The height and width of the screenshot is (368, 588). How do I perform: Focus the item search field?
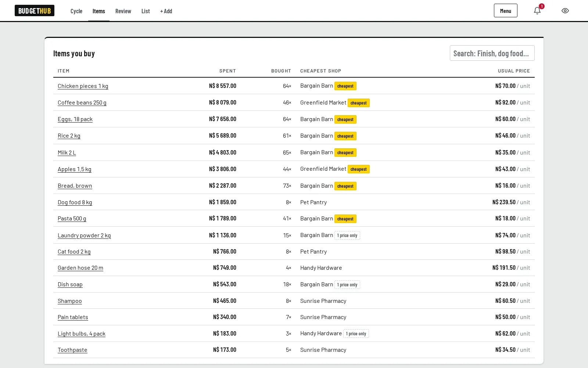(x=492, y=53)
